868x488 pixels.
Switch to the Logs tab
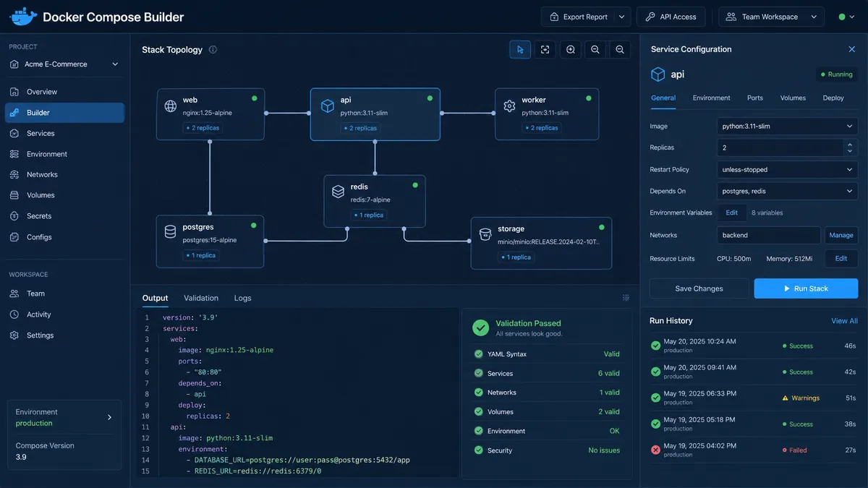(x=242, y=298)
